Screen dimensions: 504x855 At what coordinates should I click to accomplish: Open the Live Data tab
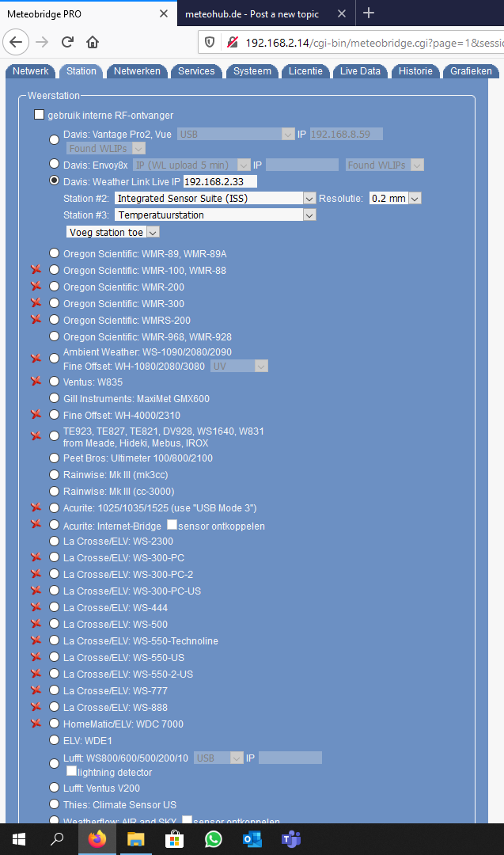point(360,71)
